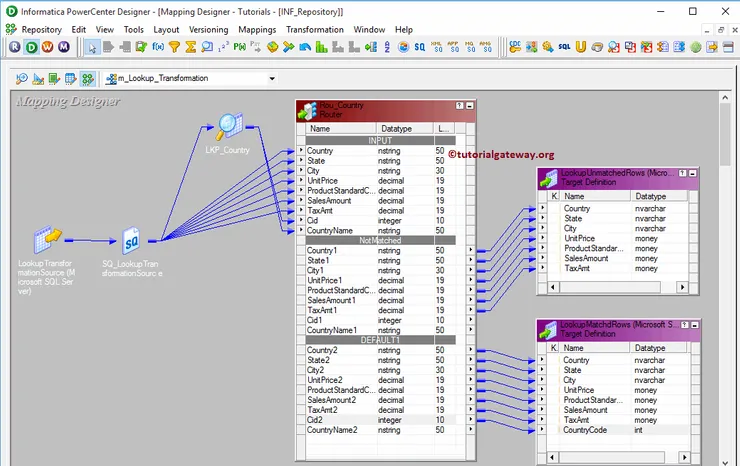The height and width of the screenshot is (466, 740).
Task: Click the Aggregator sigma toolbar icon
Action: point(191,47)
